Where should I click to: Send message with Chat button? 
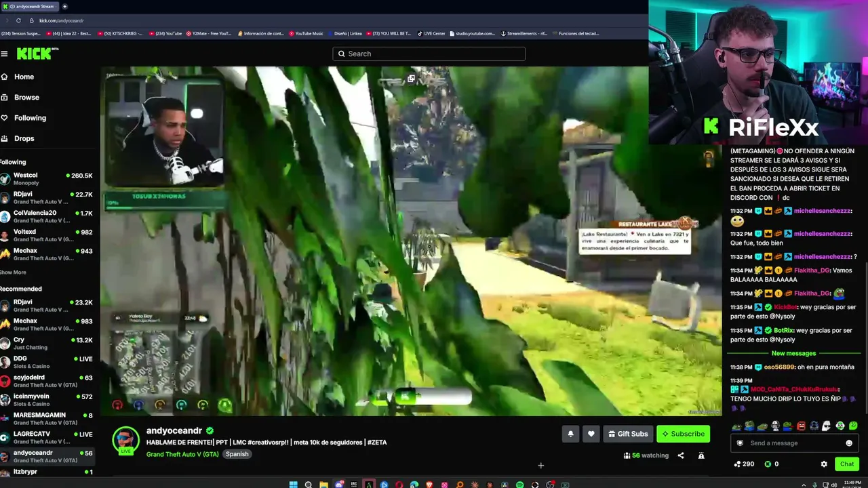pos(847,464)
